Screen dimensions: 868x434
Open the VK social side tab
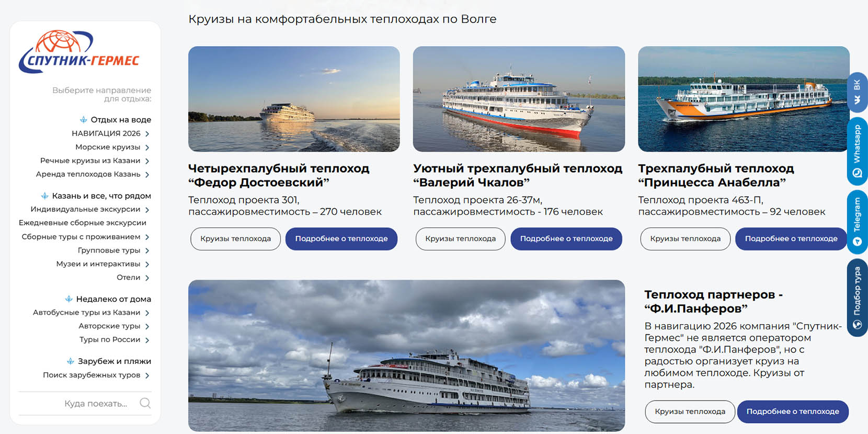[858, 92]
